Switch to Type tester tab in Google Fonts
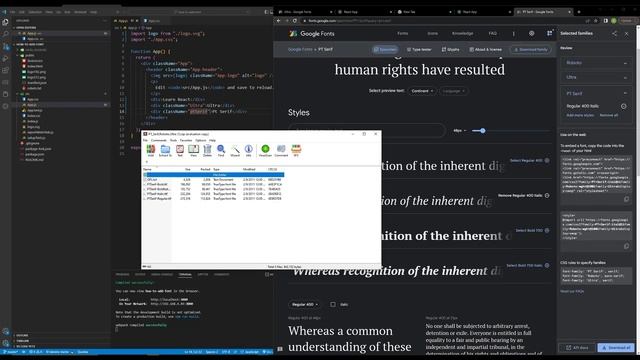The width and height of the screenshot is (640, 360). [419, 49]
